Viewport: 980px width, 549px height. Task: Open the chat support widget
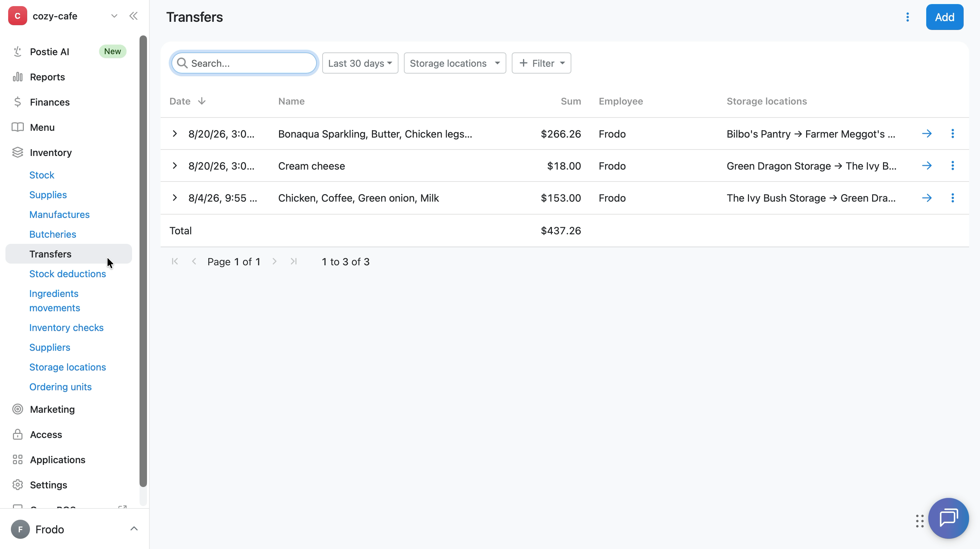pos(948,518)
